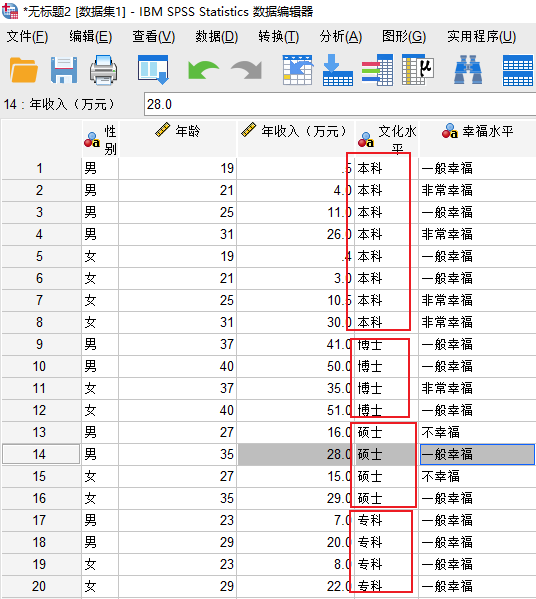Open the Recall recent dialogs icon
The image size is (536, 599).
click(153, 70)
